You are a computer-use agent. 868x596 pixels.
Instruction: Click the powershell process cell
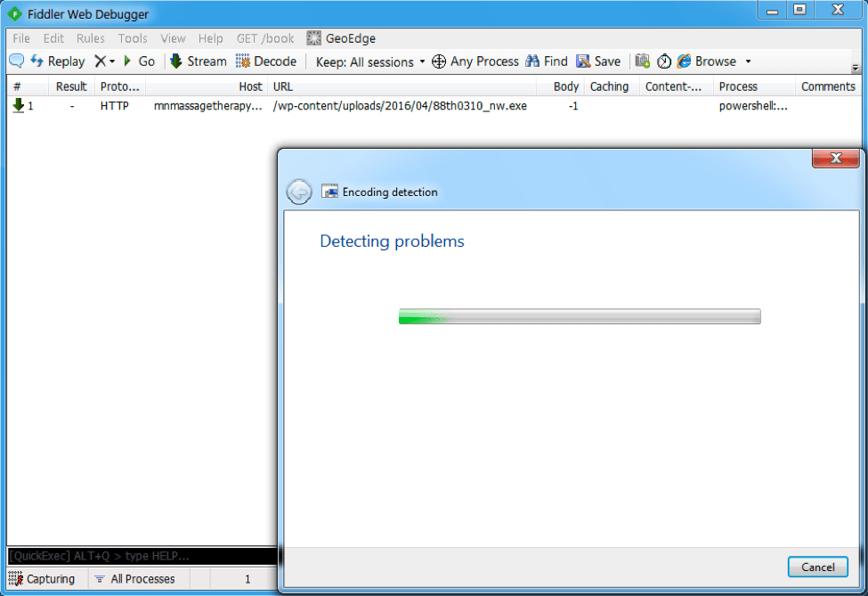pyautogui.click(x=753, y=106)
